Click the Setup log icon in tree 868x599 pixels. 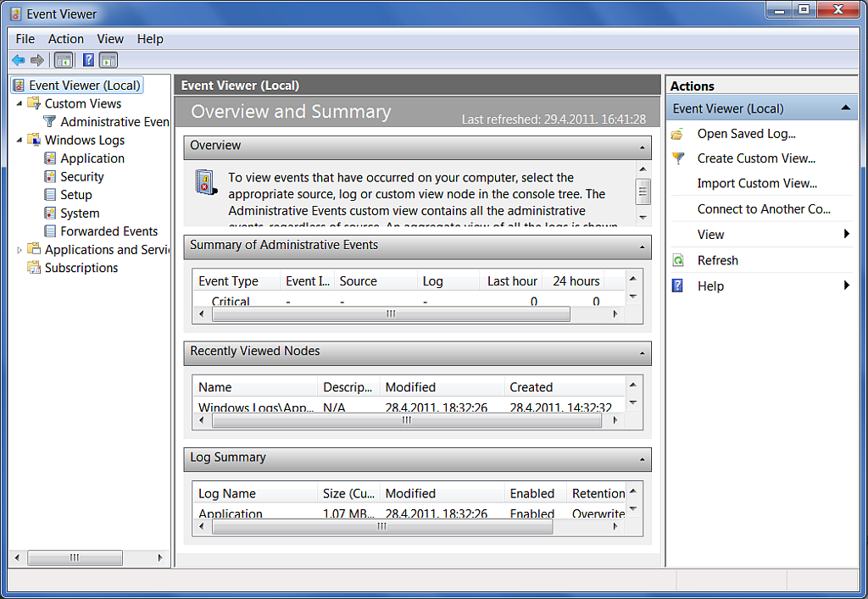[50, 195]
